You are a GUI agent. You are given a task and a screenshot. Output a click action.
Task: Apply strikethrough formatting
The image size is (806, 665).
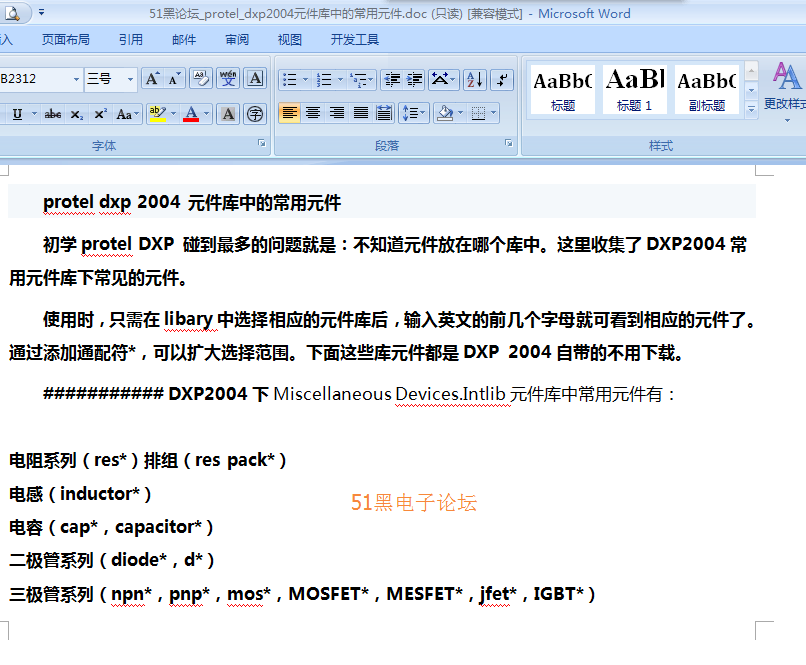53,114
